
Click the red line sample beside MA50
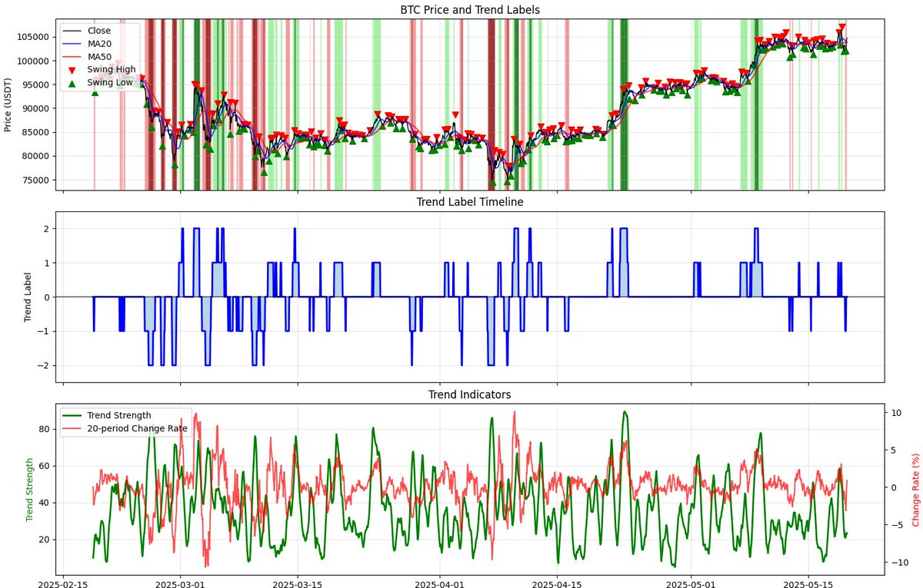click(72, 57)
